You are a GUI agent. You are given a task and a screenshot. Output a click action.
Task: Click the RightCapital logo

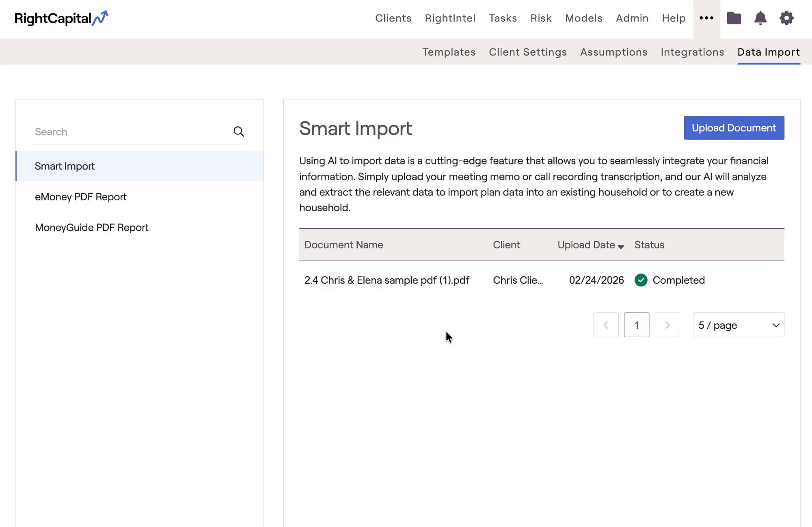(x=61, y=18)
